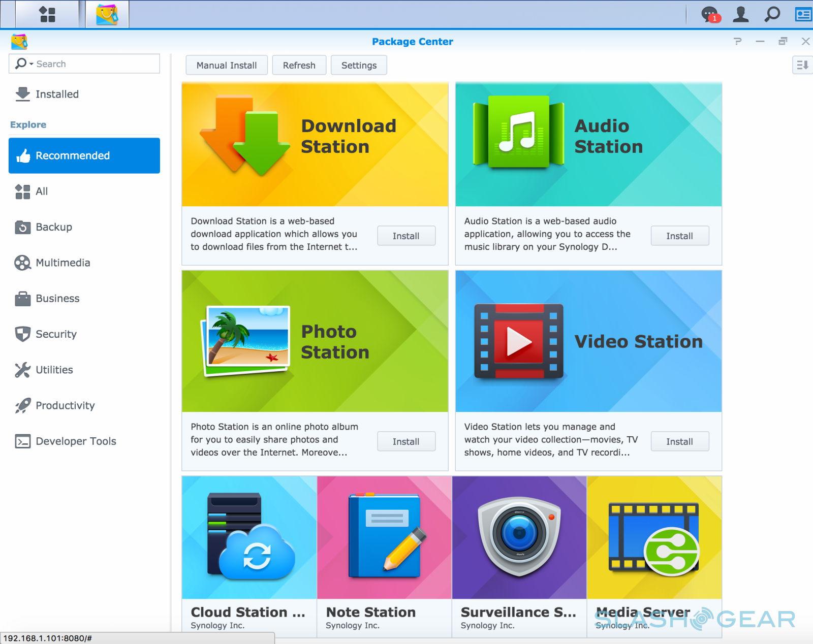This screenshot has height=644, width=813.
Task: Install Photo Station
Action: (x=406, y=441)
